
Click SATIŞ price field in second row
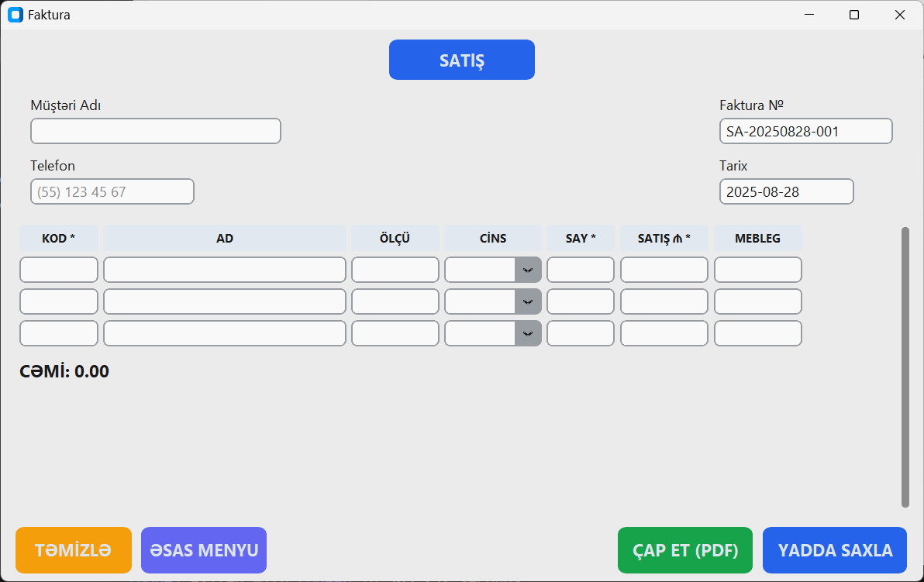point(664,301)
